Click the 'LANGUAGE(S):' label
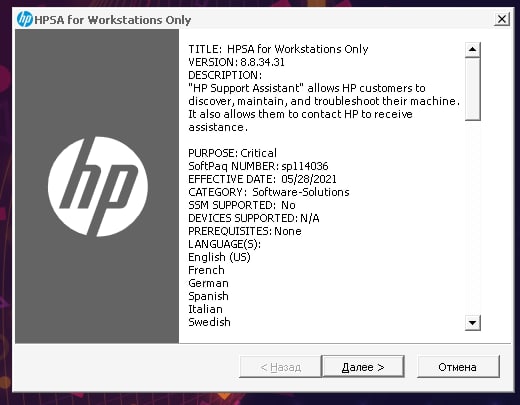520x405 pixels. click(224, 244)
